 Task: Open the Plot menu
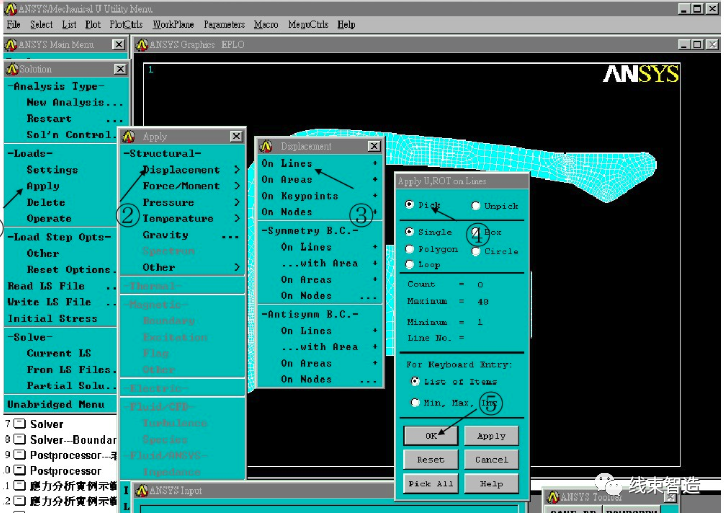92,24
